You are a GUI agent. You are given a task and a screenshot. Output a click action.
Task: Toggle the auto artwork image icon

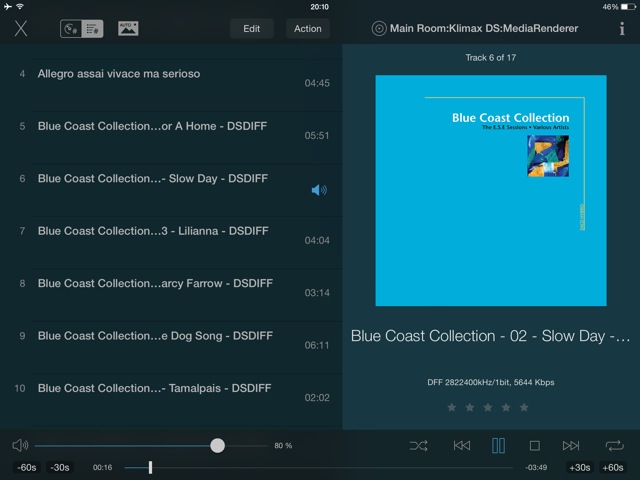coord(128,29)
